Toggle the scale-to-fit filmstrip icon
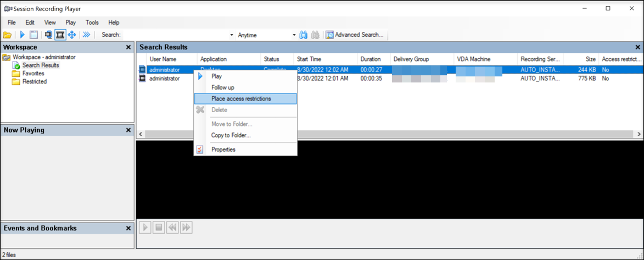 click(x=60, y=35)
